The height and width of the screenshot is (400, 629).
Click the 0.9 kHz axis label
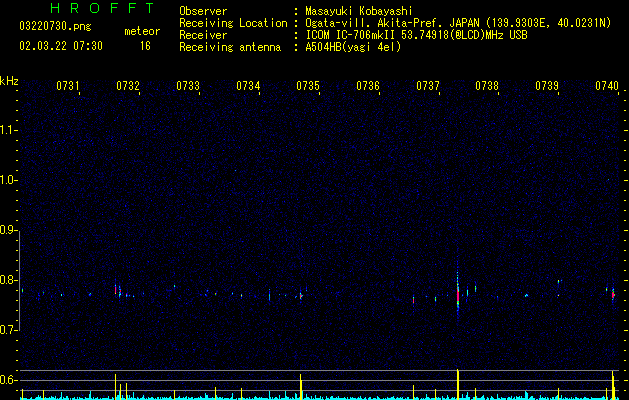[8, 230]
